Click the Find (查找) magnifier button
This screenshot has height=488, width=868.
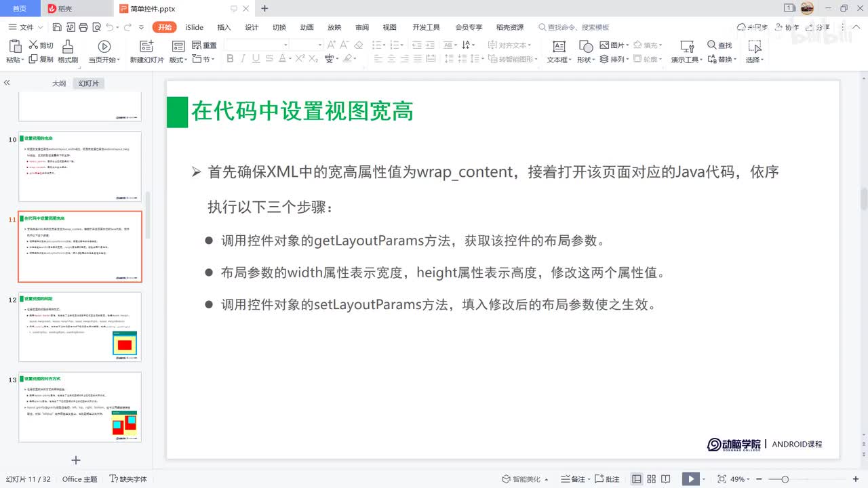(719, 45)
